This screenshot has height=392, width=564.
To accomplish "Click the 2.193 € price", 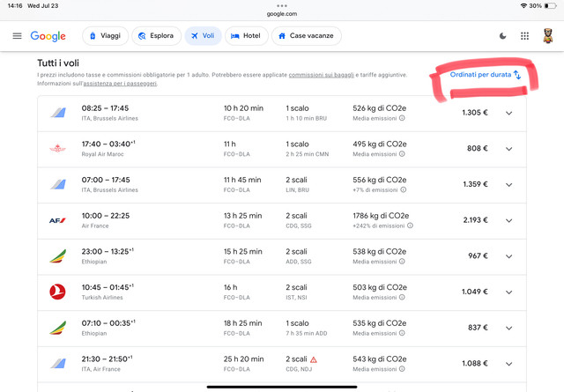I will point(475,220).
